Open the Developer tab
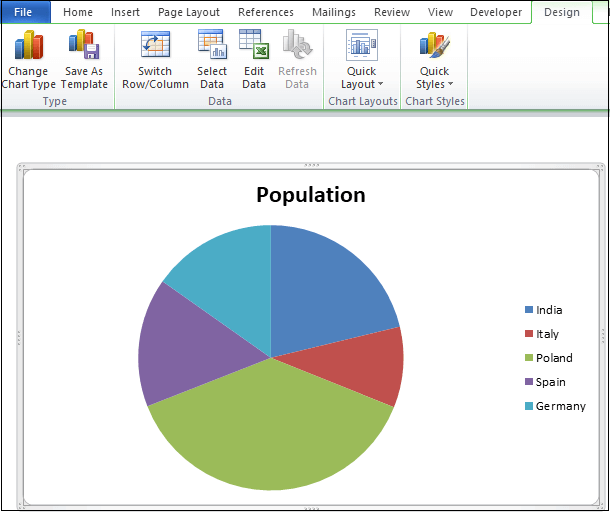 click(496, 13)
